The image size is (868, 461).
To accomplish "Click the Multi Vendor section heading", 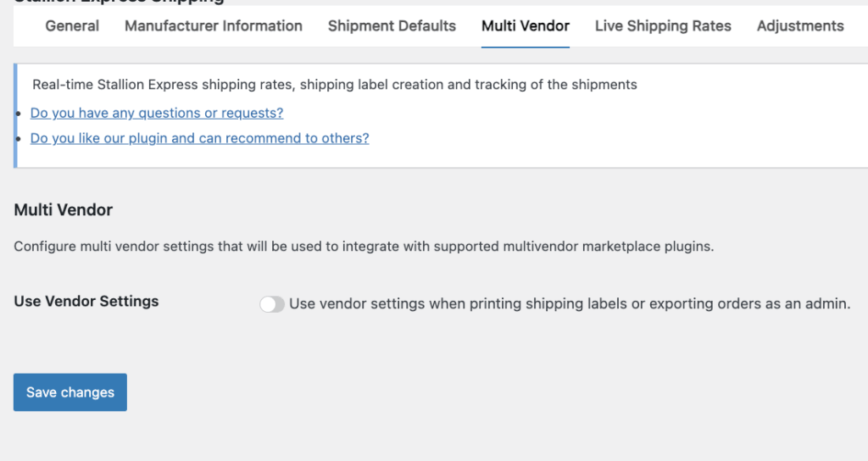I will (64, 209).
